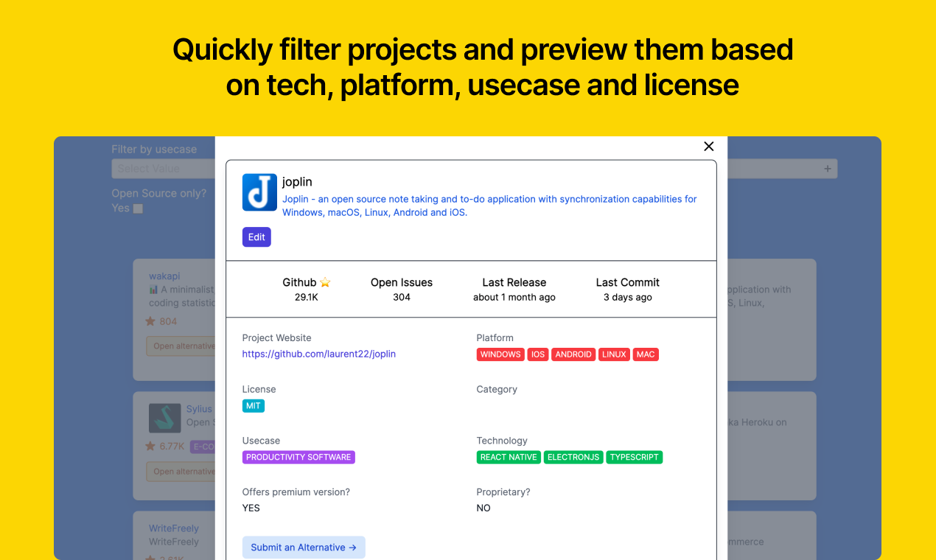The height and width of the screenshot is (560, 936).
Task: Open the github.com/laurent22/joplin project website link
Action: point(319,354)
